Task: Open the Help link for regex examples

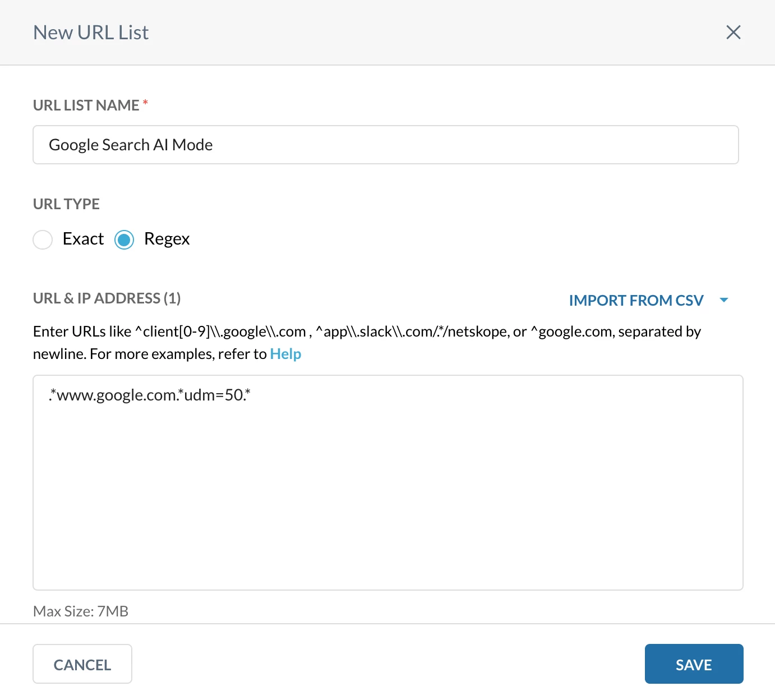Action: pos(285,354)
